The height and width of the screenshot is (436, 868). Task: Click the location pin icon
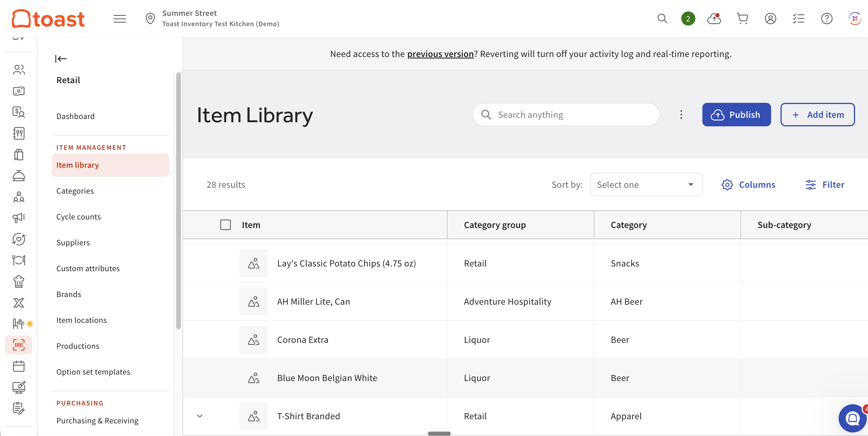click(x=150, y=19)
